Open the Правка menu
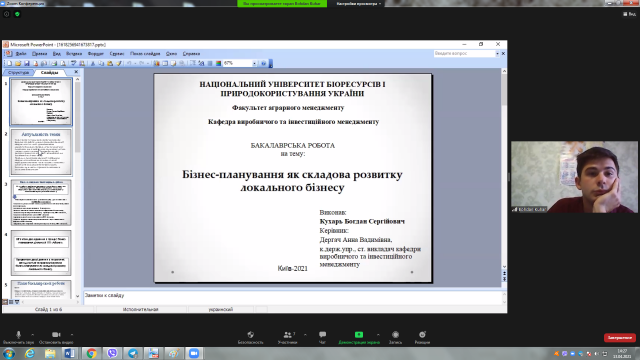Image resolution: width=640 pixels, height=360 pixels. (40, 53)
